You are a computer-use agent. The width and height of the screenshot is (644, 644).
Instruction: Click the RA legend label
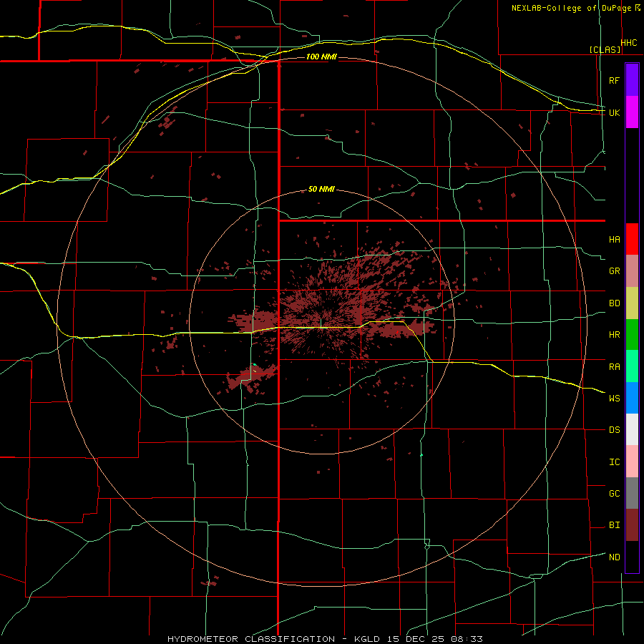pos(614,366)
